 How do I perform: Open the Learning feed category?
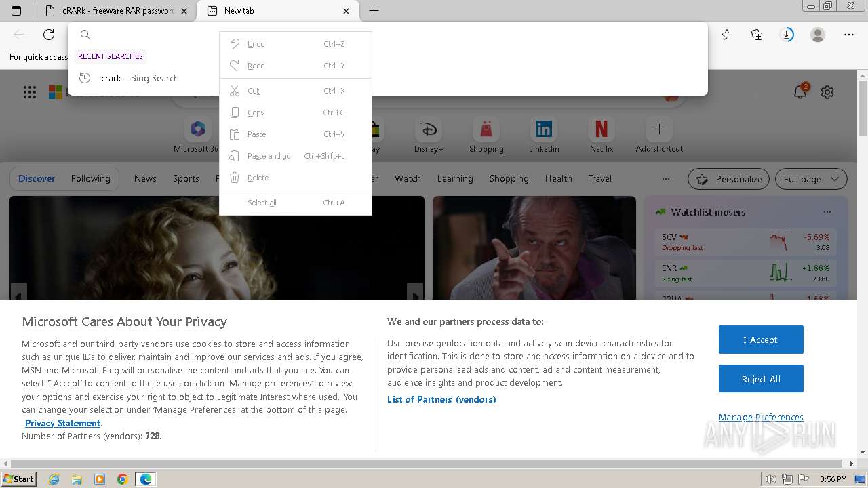(x=455, y=178)
